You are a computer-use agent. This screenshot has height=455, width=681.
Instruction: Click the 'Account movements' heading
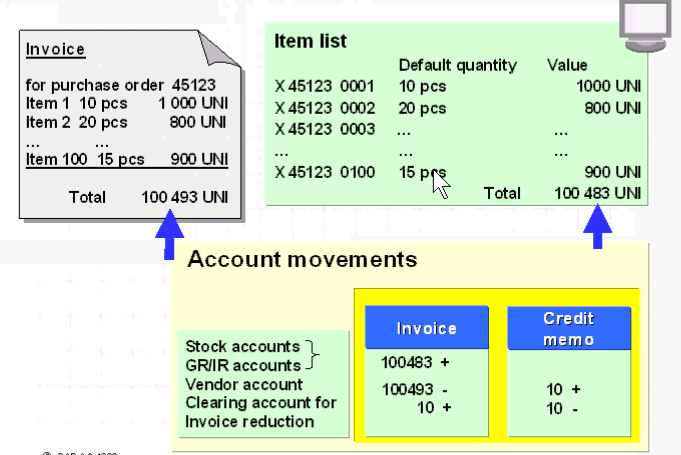302,260
